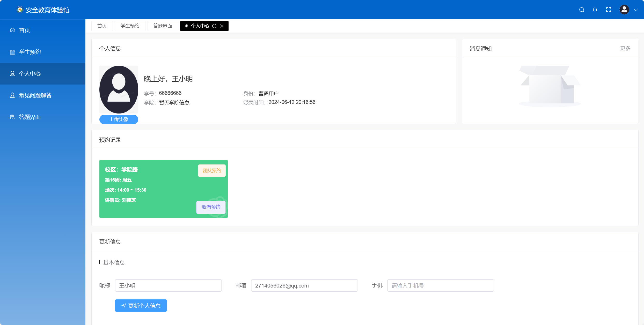
Task: Refresh the 个人中心 tab
Action: point(214,26)
